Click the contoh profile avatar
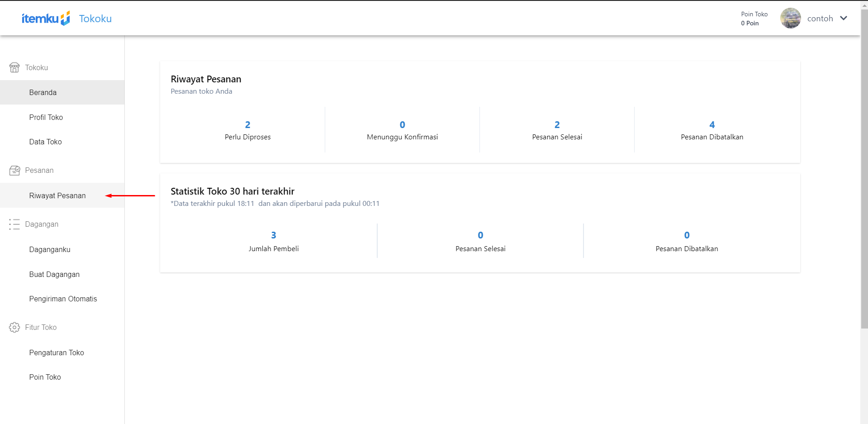Screen dimensions: 868x424 [790, 19]
